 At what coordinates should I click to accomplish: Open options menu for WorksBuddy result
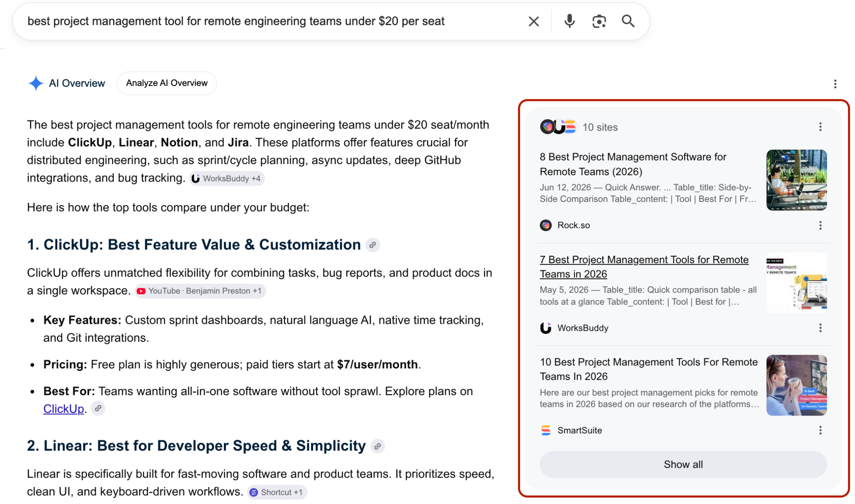pyautogui.click(x=820, y=328)
